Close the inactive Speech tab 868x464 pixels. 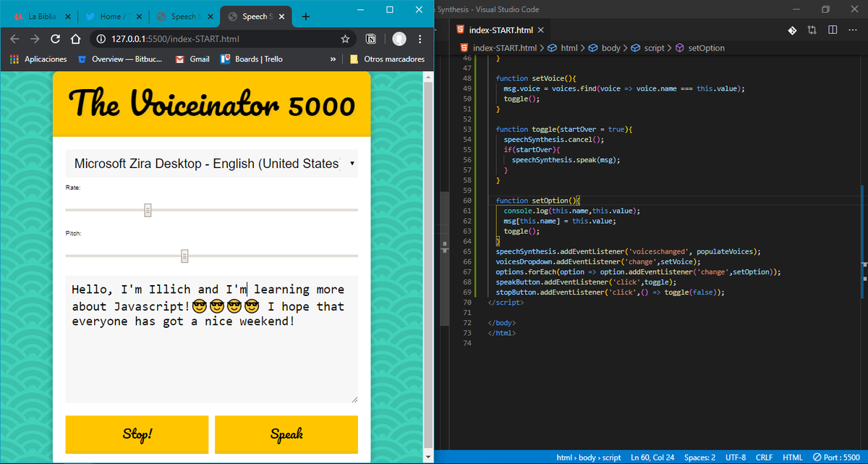click(x=210, y=17)
